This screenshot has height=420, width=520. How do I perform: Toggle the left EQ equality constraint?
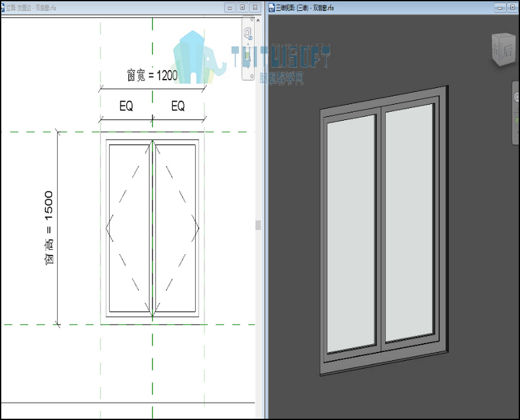pos(126,106)
